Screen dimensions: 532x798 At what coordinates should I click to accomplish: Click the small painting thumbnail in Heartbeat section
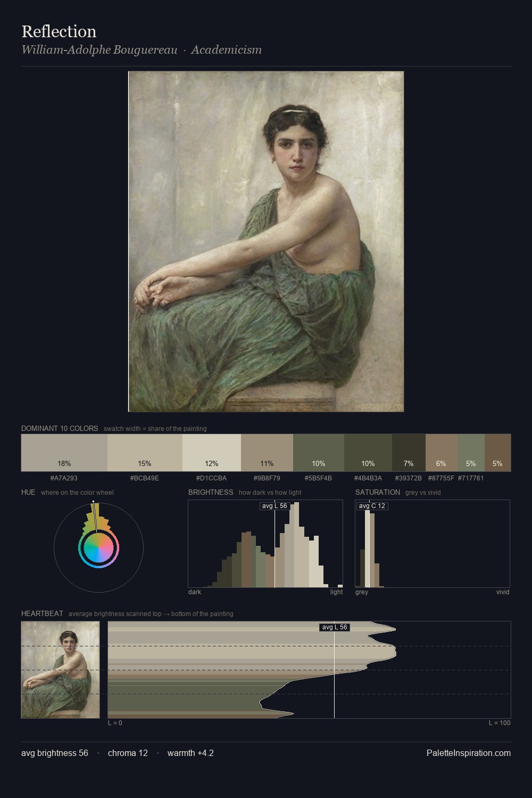pyautogui.click(x=60, y=670)
